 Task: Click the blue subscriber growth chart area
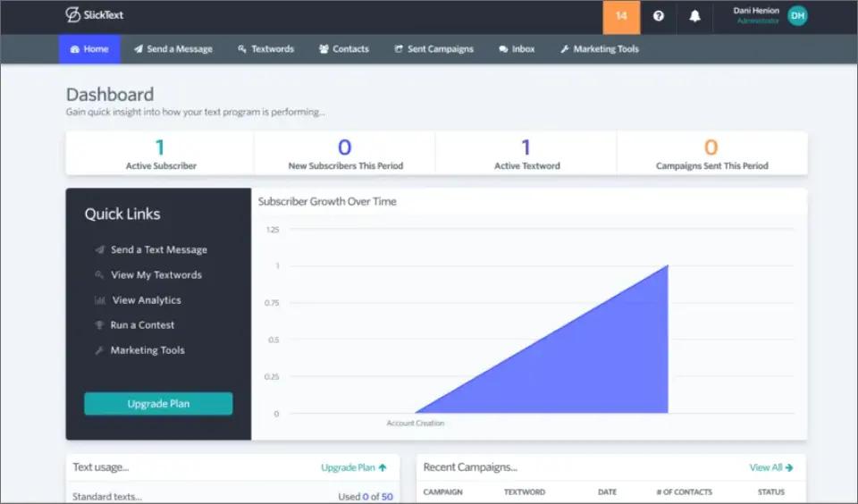pos(585,364)
